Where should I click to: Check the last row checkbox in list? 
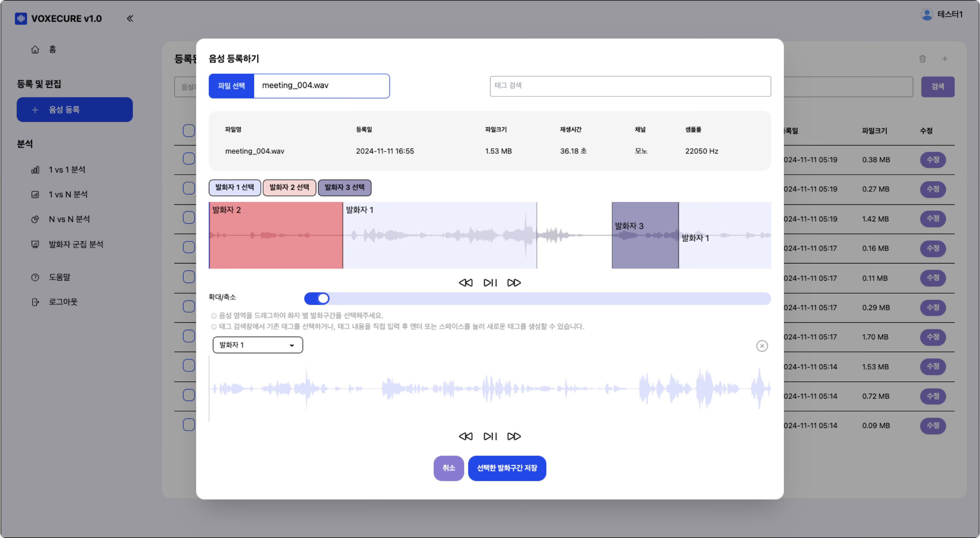189,425
